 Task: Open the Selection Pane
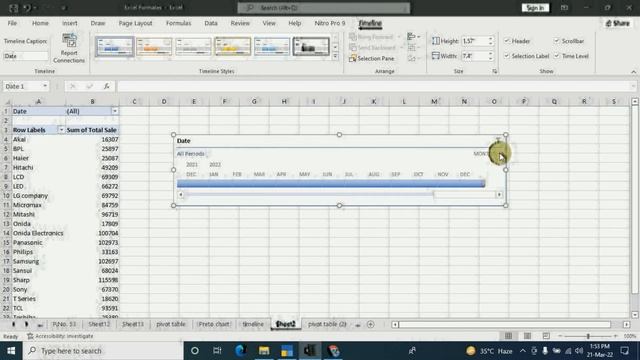tap(372, 58)
